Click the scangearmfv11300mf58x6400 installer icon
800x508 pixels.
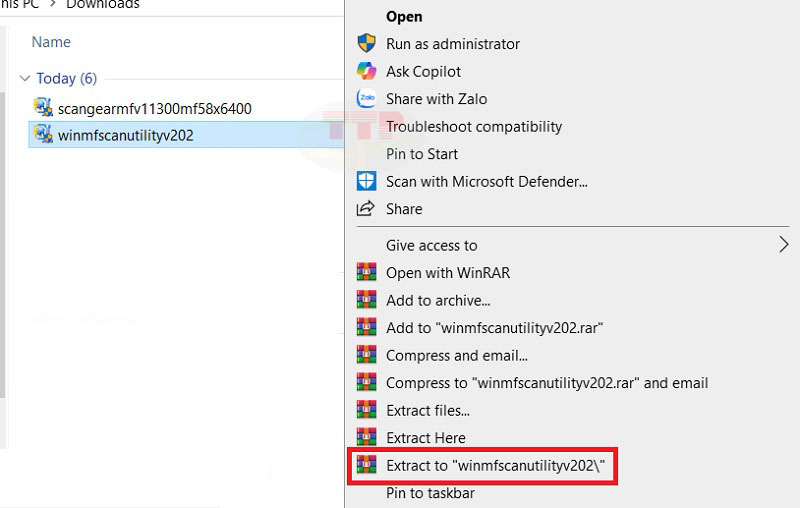pos(43,107)
